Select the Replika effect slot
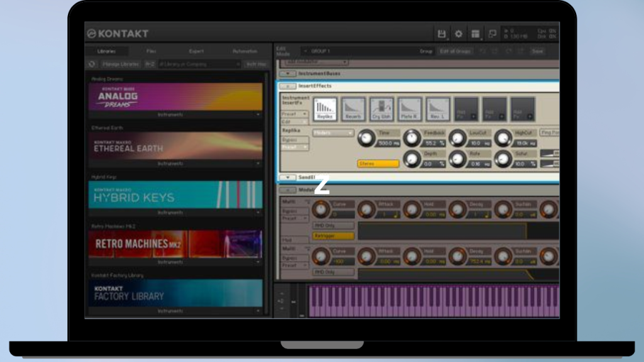Screen dimensions: 644x362 tap(325, 109)
